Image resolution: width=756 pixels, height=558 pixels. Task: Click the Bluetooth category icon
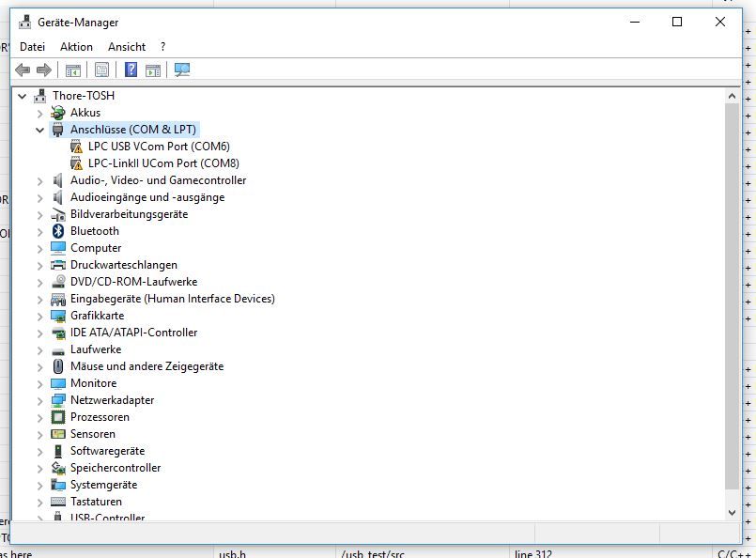click(x=58, y=231)
